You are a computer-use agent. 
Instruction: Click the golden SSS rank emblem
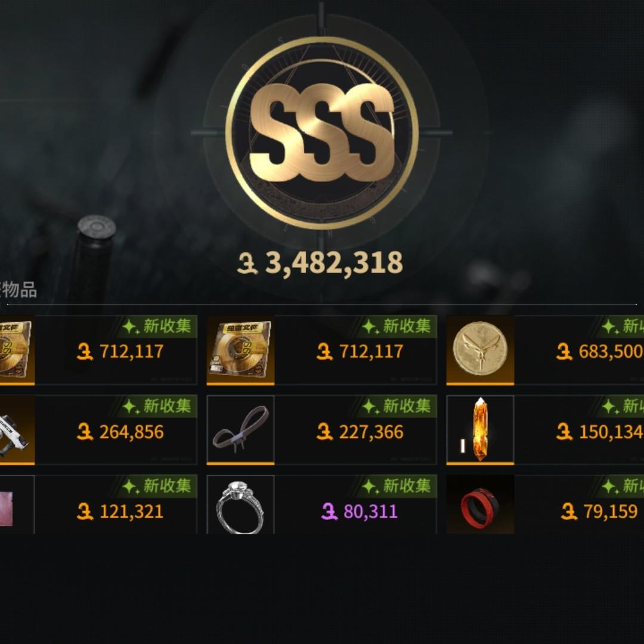pyautogui.click(x=321, y=132)
